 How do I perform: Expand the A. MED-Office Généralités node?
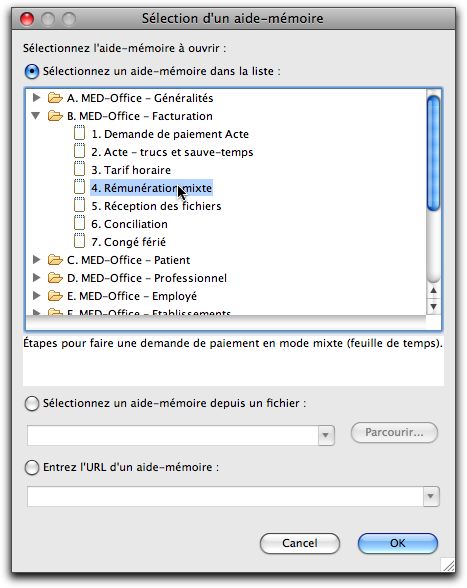tap(36, 98)
